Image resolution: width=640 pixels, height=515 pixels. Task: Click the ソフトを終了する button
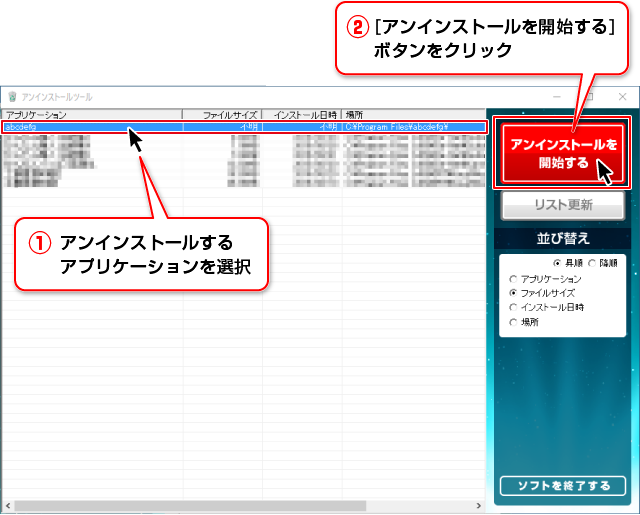coord(563,486)
